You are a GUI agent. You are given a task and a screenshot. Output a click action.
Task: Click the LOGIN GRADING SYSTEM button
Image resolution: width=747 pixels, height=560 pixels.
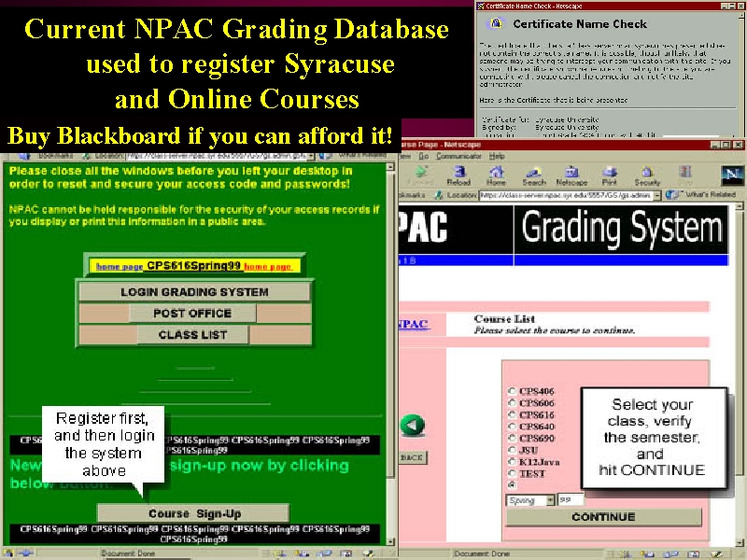194,292
